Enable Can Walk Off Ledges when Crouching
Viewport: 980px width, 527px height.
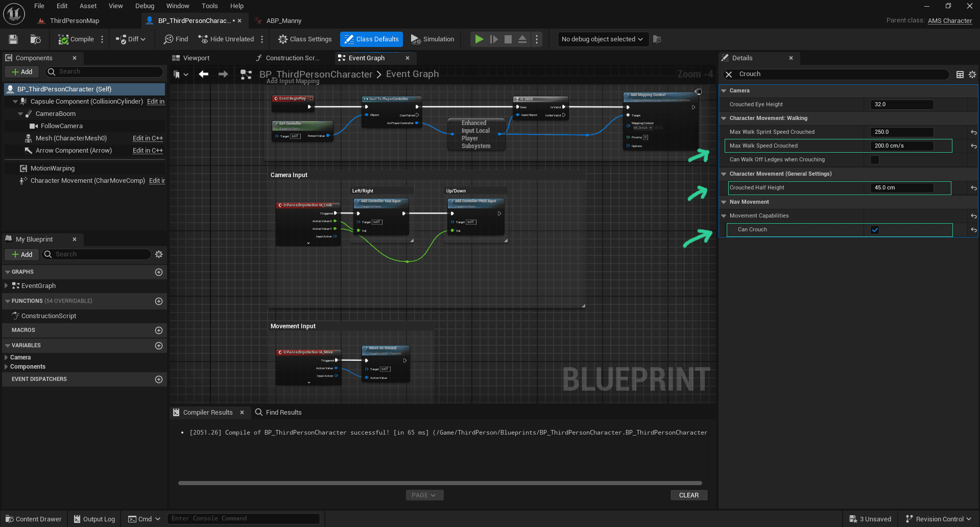875,160
